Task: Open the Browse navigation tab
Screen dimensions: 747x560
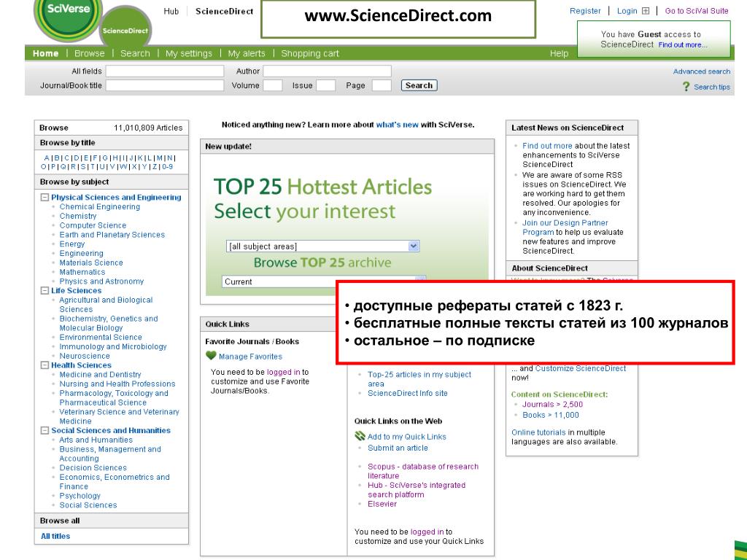Action: (89, 53)
